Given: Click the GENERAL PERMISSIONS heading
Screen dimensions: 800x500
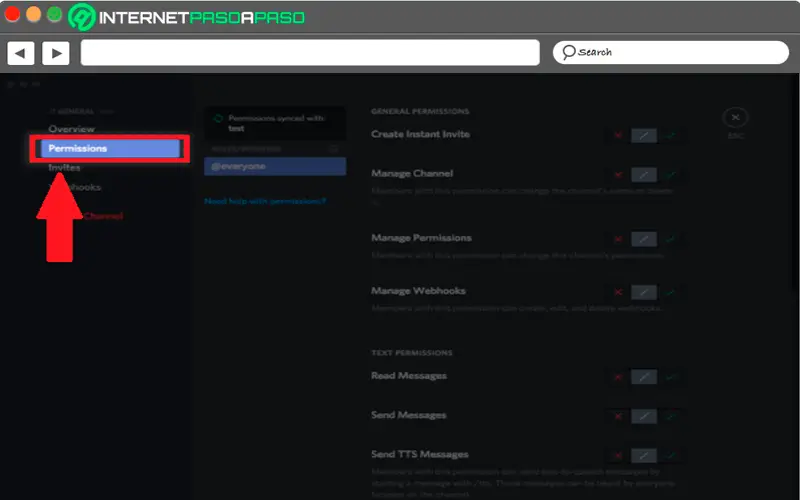Looking at the screenshot, I should point(420,111).
